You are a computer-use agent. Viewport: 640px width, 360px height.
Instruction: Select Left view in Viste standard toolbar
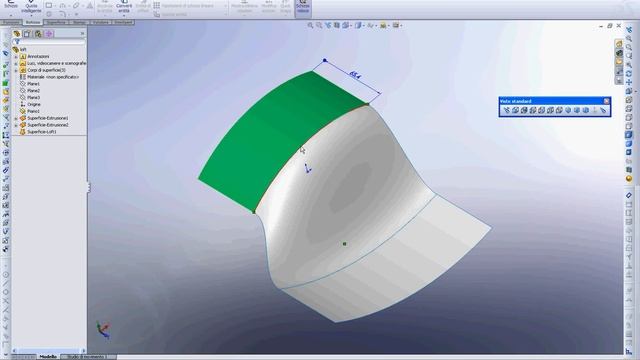(533, 110)
